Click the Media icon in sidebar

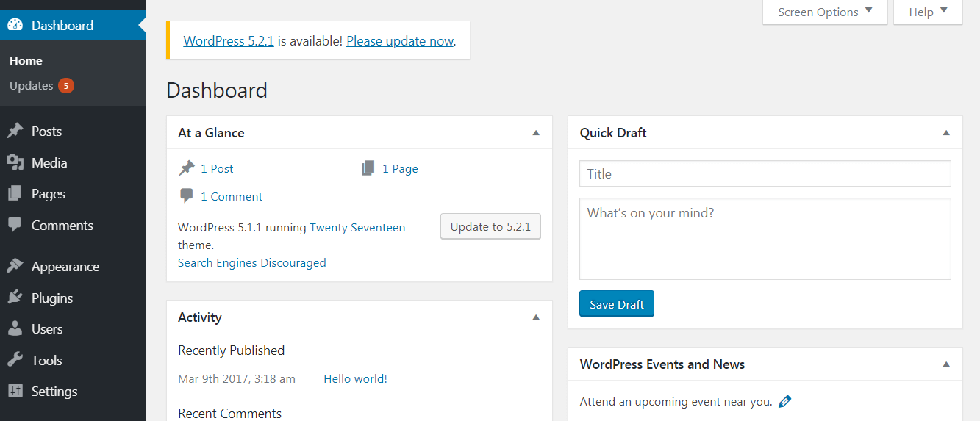click(15, 162)
